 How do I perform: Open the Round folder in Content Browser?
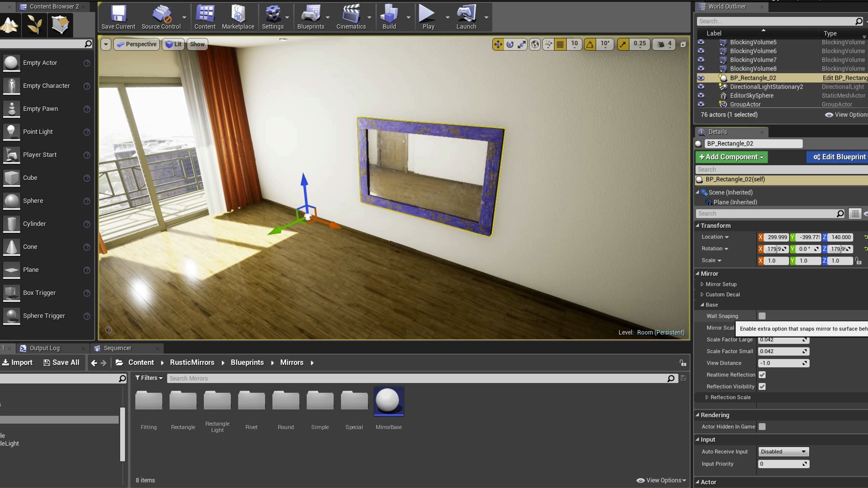pyautogui.click(x=286, y=401)
